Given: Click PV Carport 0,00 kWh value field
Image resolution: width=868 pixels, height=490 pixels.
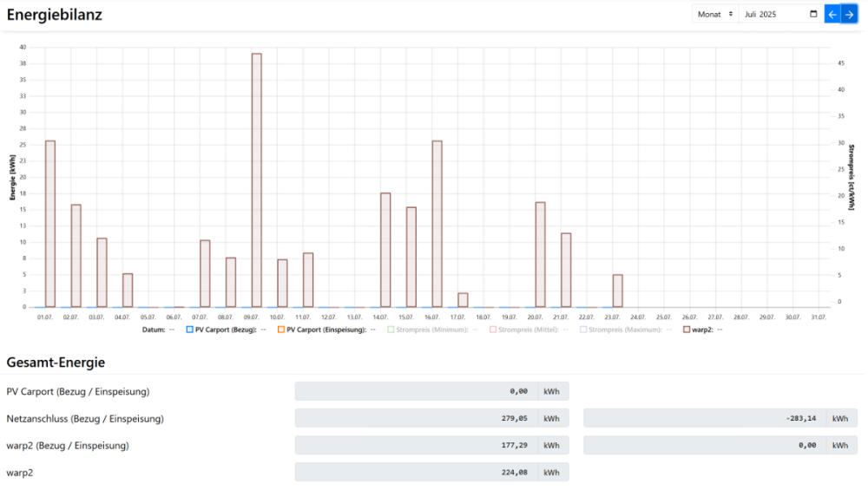Looking at the screenshot, I should point(417,391).
